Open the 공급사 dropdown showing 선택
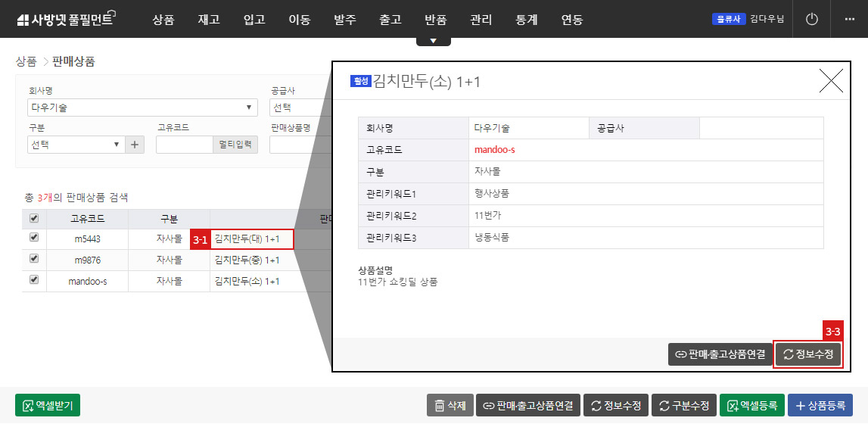Viewport: 868px width, 424px height. (300, 108)
